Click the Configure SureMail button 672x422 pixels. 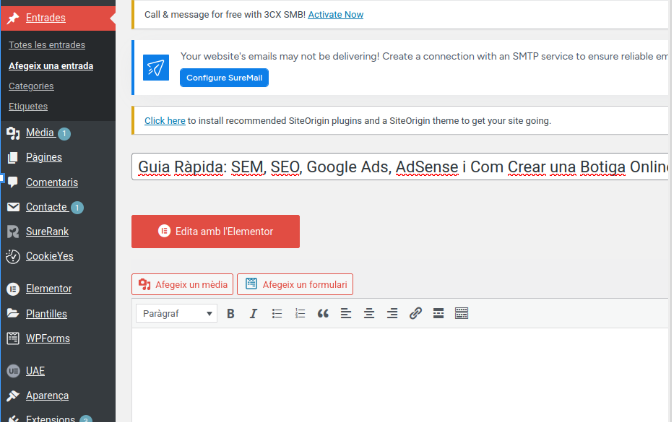pyautogui.click(x=224, y=77)
